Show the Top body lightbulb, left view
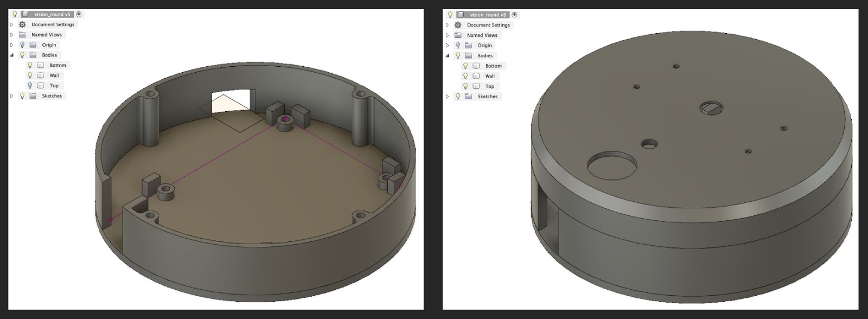 [30, 86]
